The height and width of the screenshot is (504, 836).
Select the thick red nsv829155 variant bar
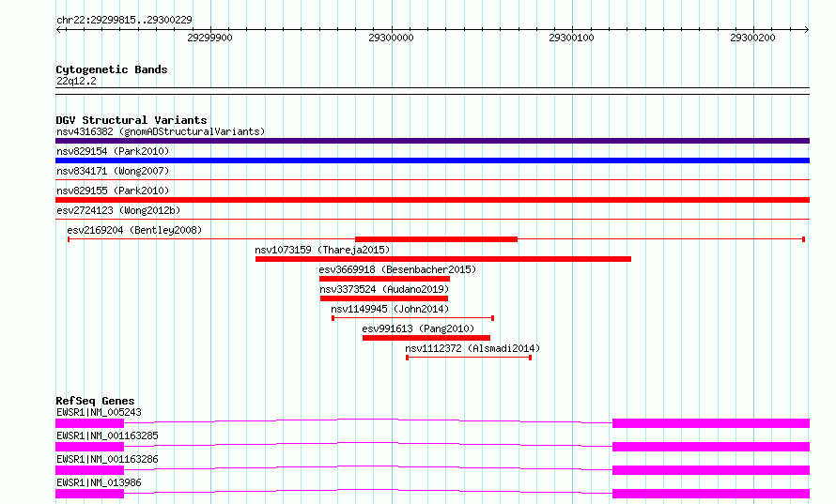(432, 200)
